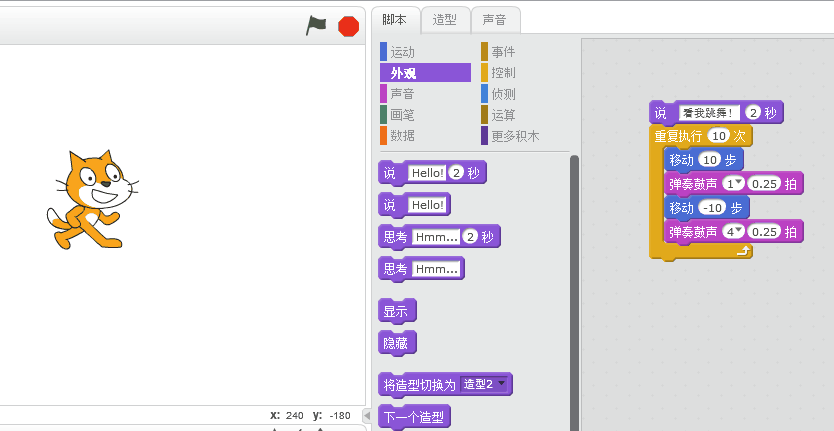The height and width of the screenshot is (431, 834).
Task: Click the blocks palette vertical scrollbar
Action: pyautogui.click(x=574, y=293)
